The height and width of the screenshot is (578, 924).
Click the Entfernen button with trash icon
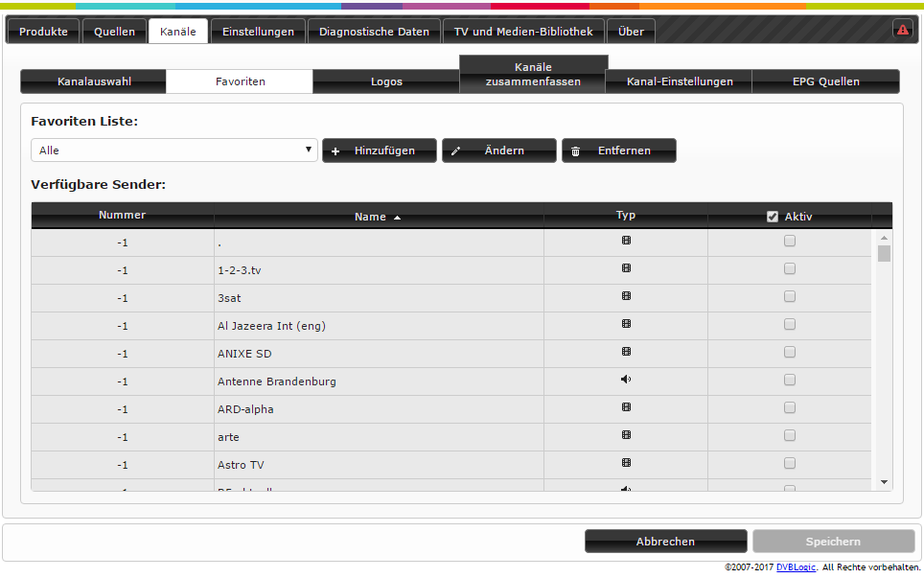[x=619, y=150]
